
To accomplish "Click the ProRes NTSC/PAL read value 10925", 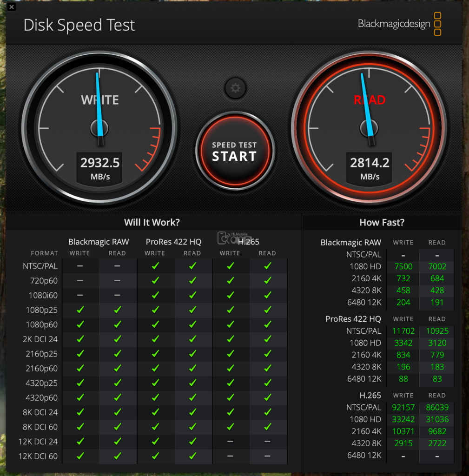I will (x=437, y=331).
